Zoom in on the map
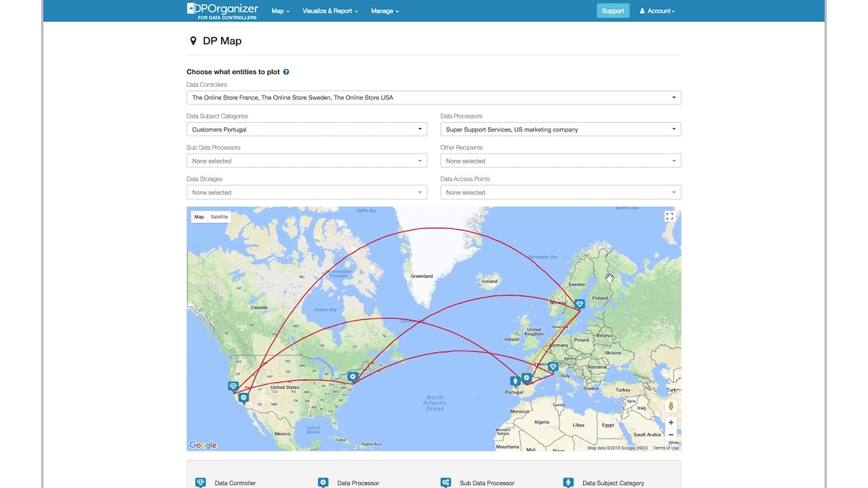This screenshot has width=868, height=488. [x=671, y=422]
